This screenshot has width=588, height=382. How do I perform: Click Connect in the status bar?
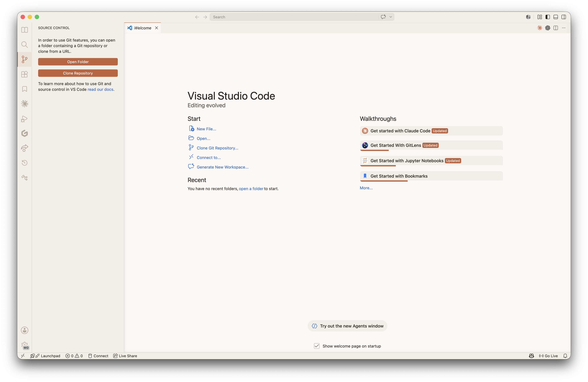pos(98,356)
